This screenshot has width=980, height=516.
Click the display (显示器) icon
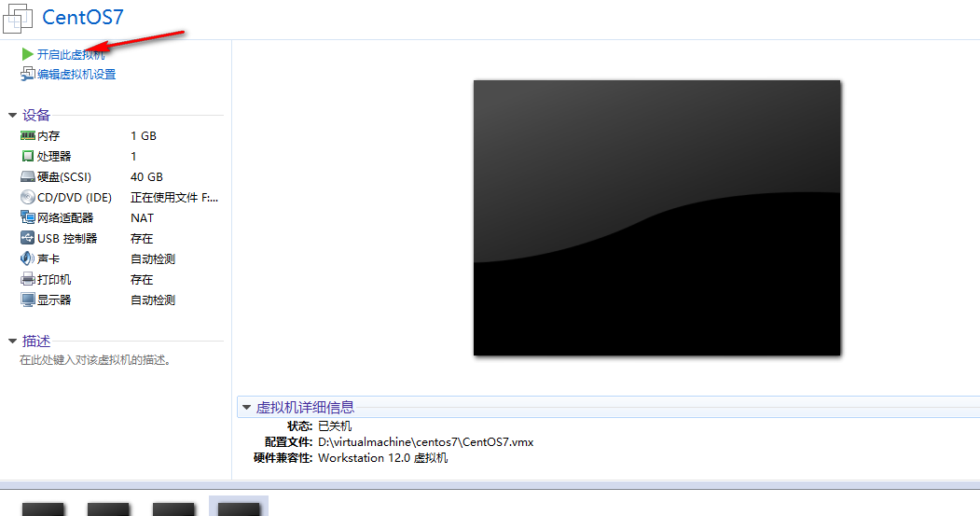tap(27, 300)
